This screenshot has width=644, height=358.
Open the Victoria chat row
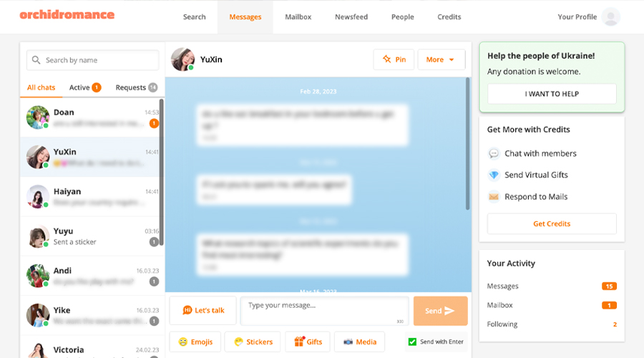92,349
